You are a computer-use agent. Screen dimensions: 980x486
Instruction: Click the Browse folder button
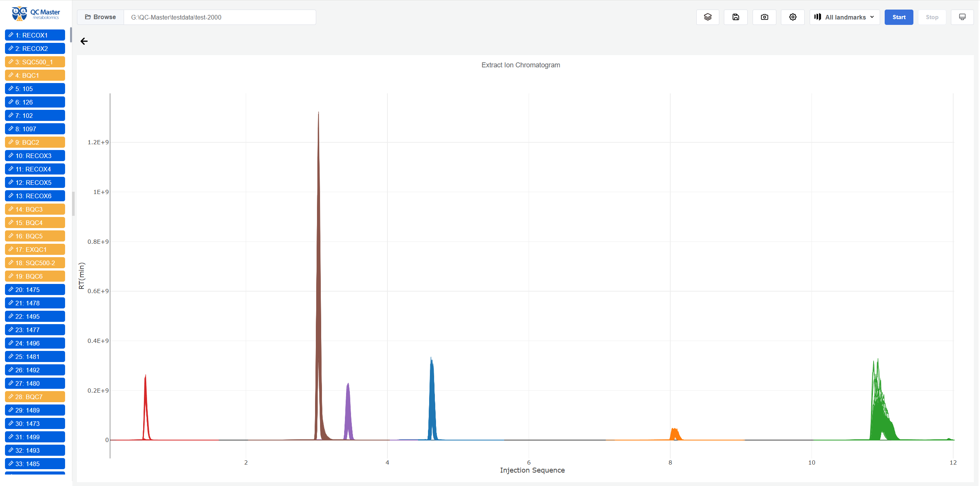click(100, 17)
